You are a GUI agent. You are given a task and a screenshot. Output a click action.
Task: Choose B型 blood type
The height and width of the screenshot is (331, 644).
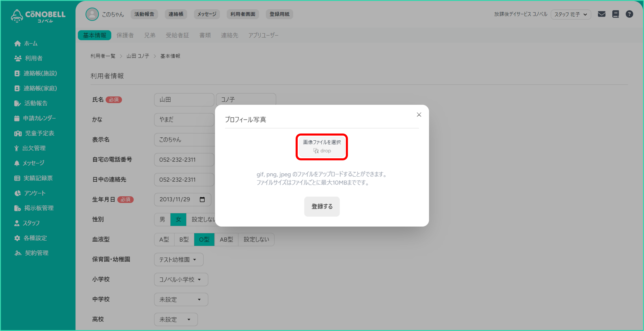click(x=184, y=239)
